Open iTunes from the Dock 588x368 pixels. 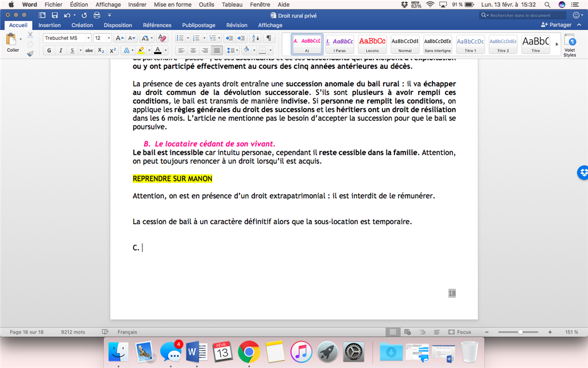click(301, 352)
